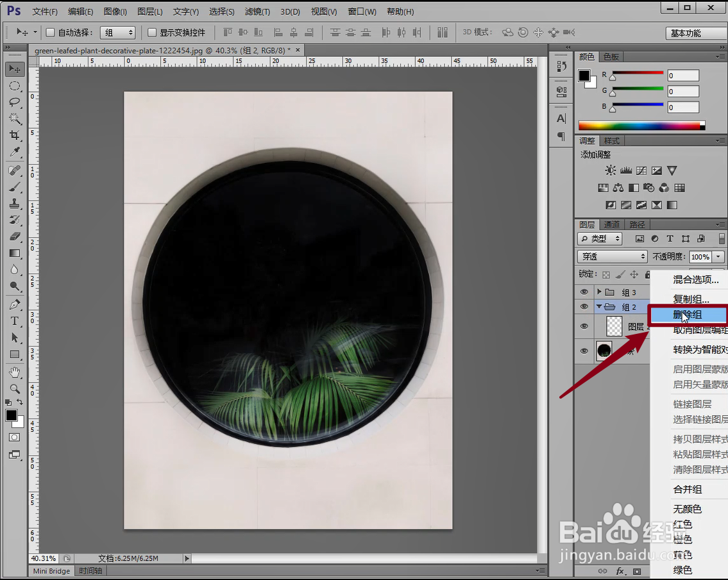Collapse the 组 2 layer group

pos(599,306)
